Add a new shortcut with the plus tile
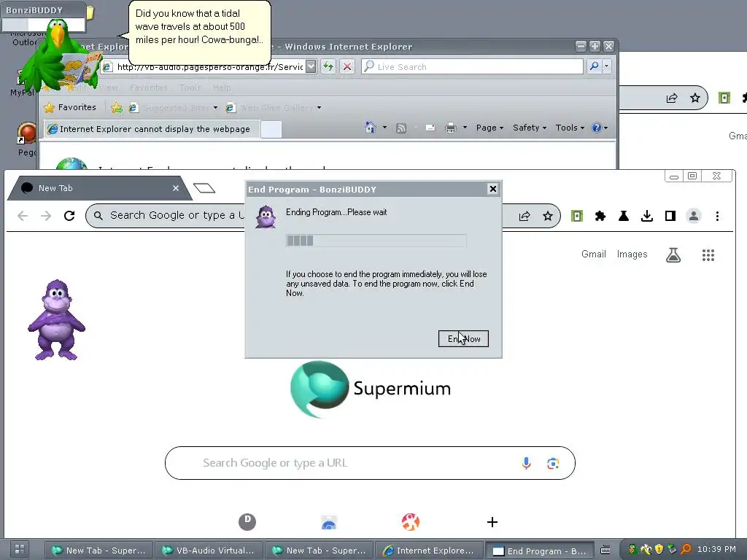747x560 pixels. [x=492, y=522]
